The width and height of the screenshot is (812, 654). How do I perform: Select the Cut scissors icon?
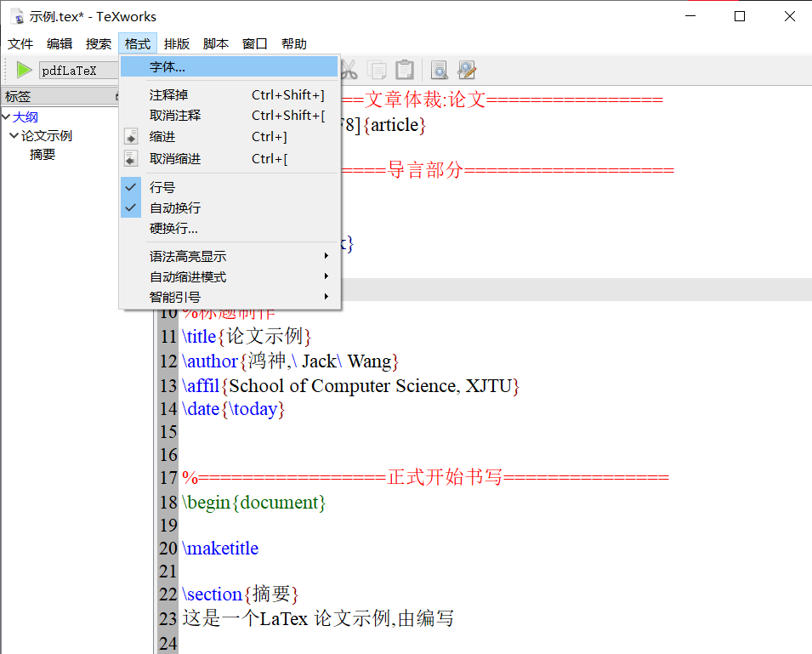[x=351, y=70]
